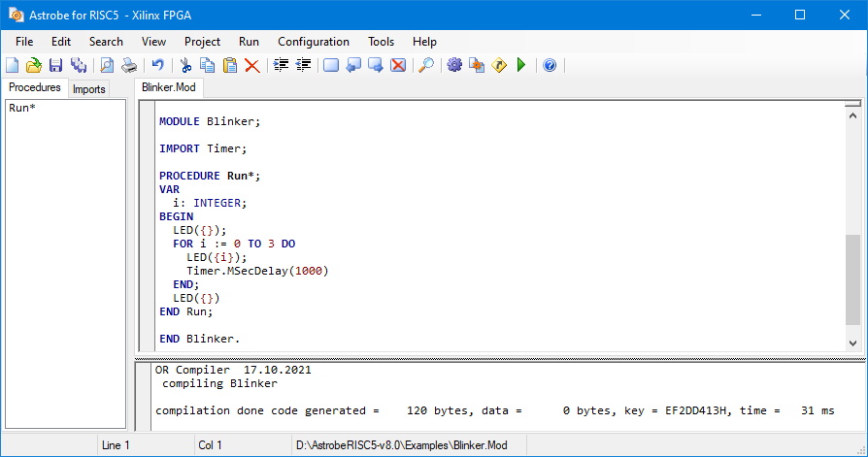Open the Edit menu
Screen dimensions: 868x457
pyautogui.click(x=61, y=42)
